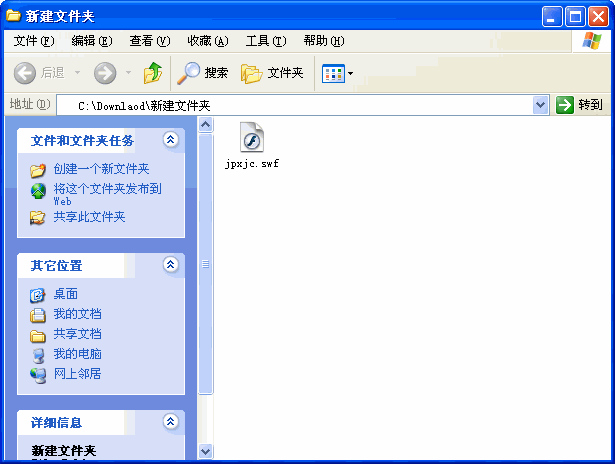Image resolution: width=615 pixels, height=464 pixels.
Task: Click 共享此文件夹 link
Action: (x=89, y=217)
